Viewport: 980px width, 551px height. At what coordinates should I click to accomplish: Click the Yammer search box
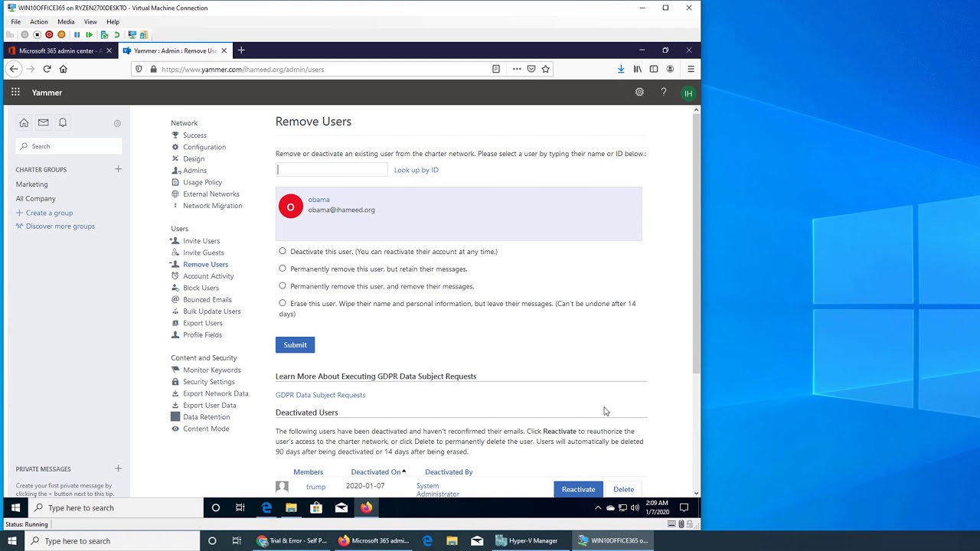(x=69, y=146)
